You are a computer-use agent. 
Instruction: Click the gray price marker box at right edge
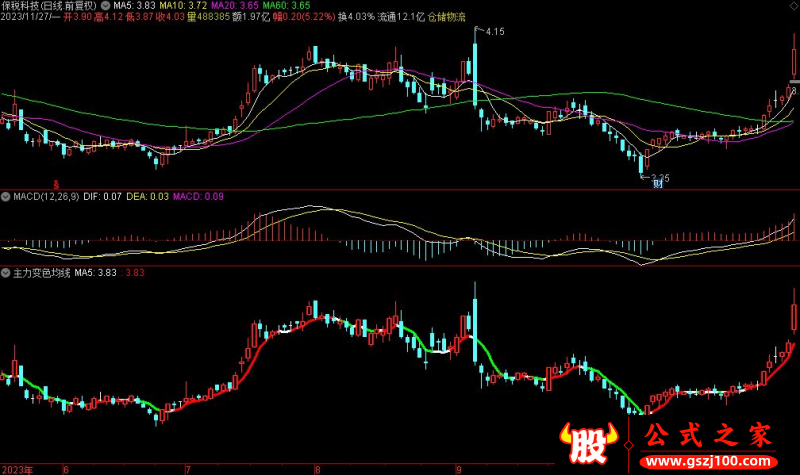[x=795, y=82]
